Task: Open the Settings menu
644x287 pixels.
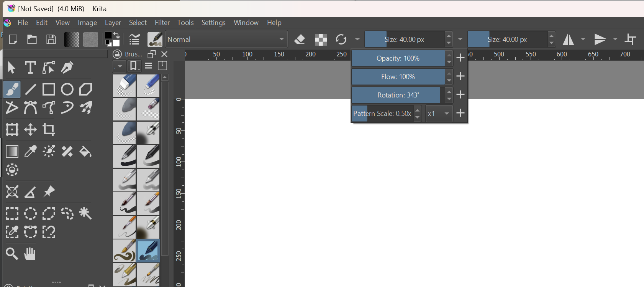Action: pos(213,23)
